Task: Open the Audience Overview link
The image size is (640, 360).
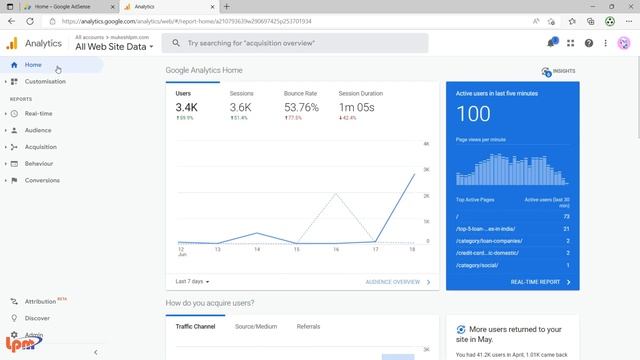Action: 398,282
